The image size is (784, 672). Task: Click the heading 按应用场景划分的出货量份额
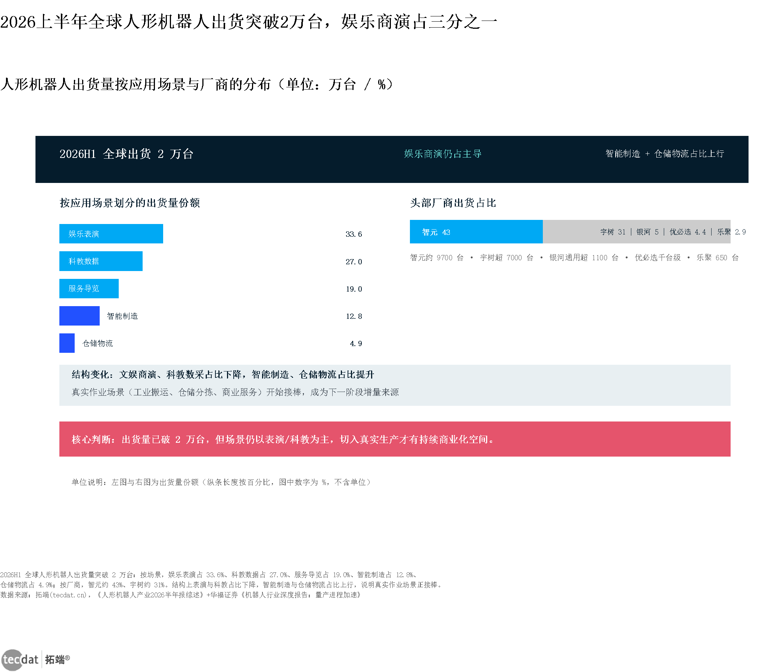pyautogui.click(x=130, y=203)
